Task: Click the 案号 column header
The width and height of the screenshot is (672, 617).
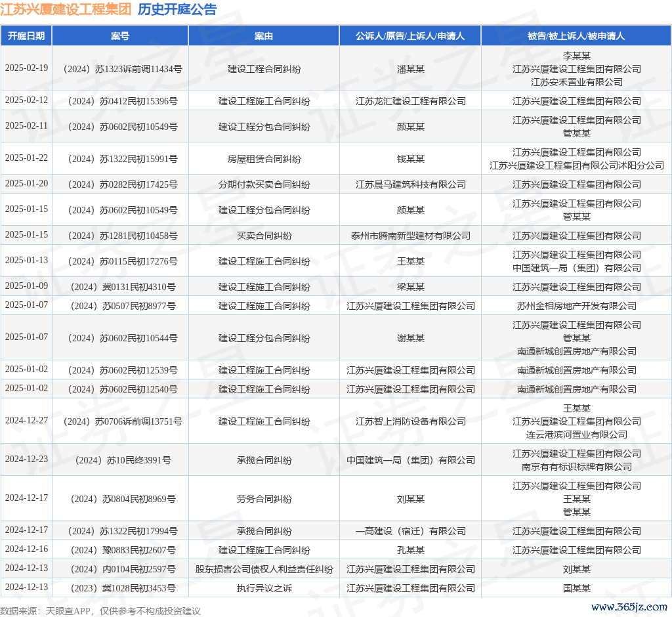Action: (x=120, y=36)
